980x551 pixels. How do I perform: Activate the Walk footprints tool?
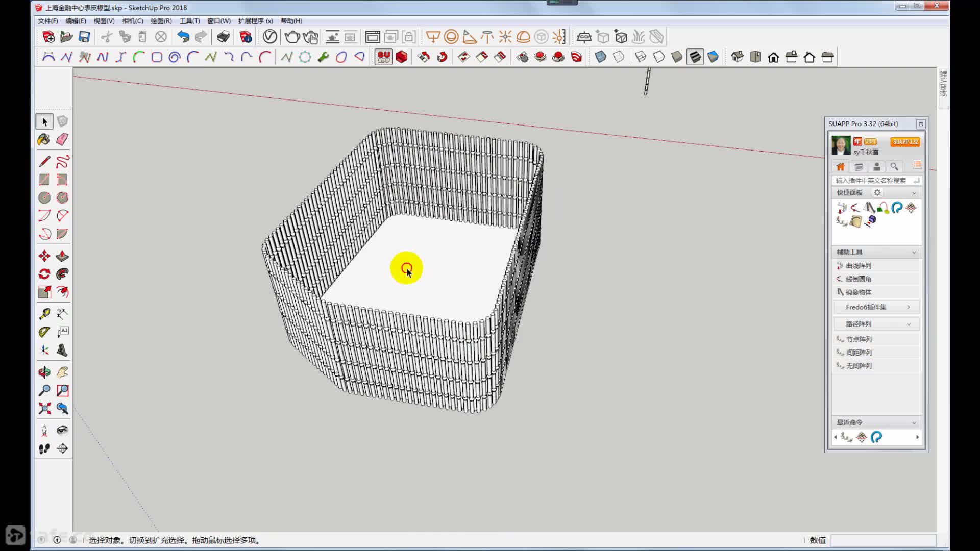pos(44,448)
